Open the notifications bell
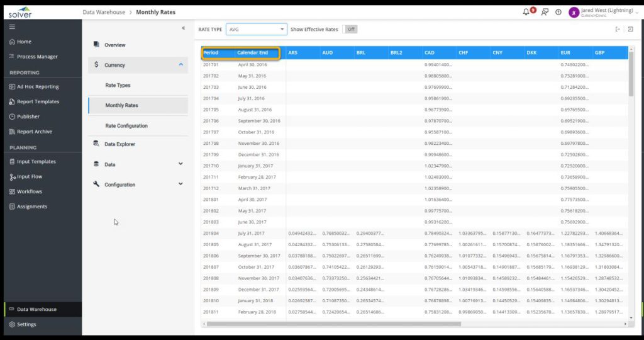The width and height of the screenshot is (644, 340). pos(526,12)
